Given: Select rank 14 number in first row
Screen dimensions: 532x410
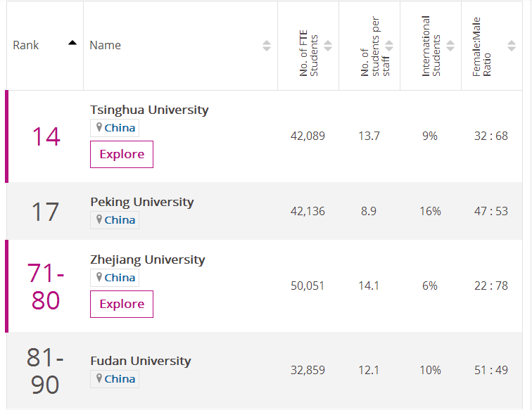Looking at the screenshot, I should click(46, 136).
